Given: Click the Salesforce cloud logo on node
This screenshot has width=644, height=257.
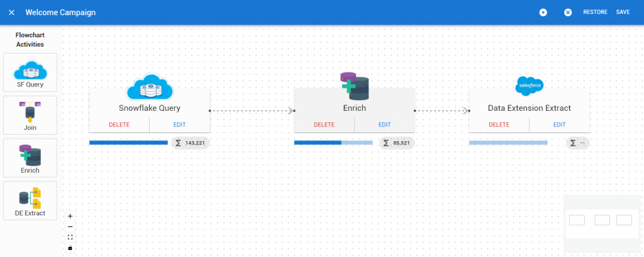Looking at the screenshot, I should point(530,86).
